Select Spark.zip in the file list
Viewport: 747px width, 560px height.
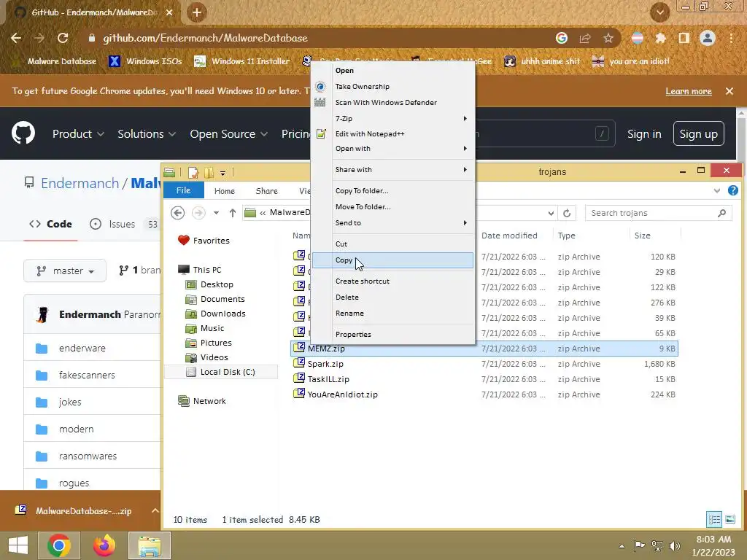coord(325,364)
